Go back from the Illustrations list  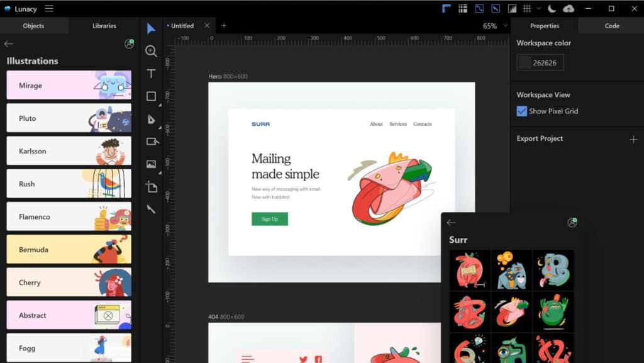[9, 44]
